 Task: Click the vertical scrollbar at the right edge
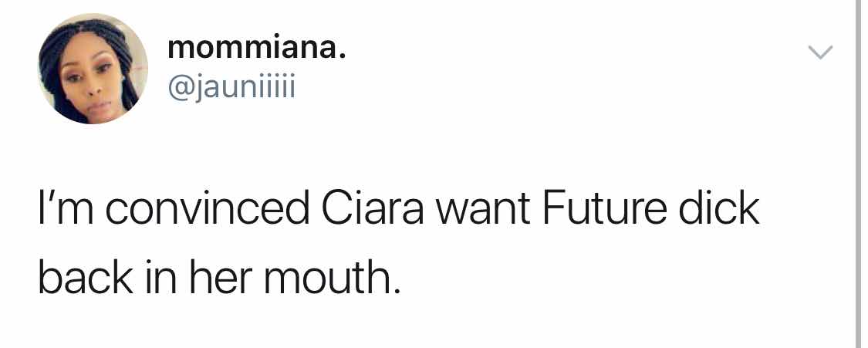click(860, 174)
